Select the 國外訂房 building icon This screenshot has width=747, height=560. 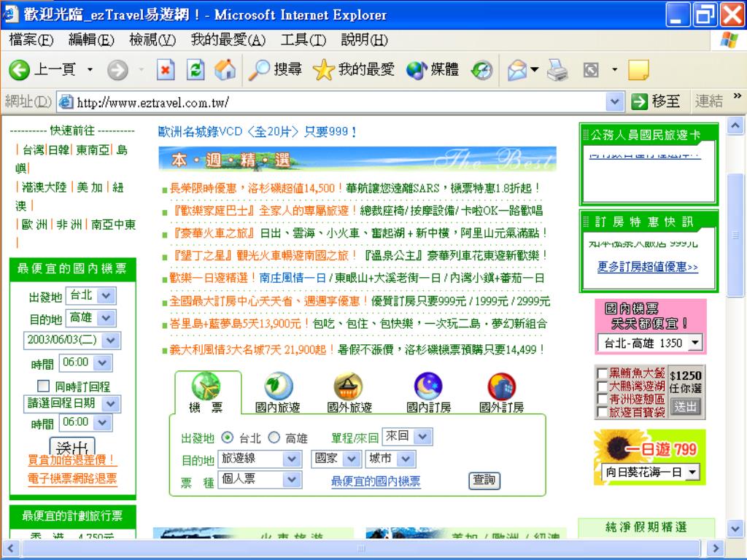pyautogui.click(x=501, y=386)
